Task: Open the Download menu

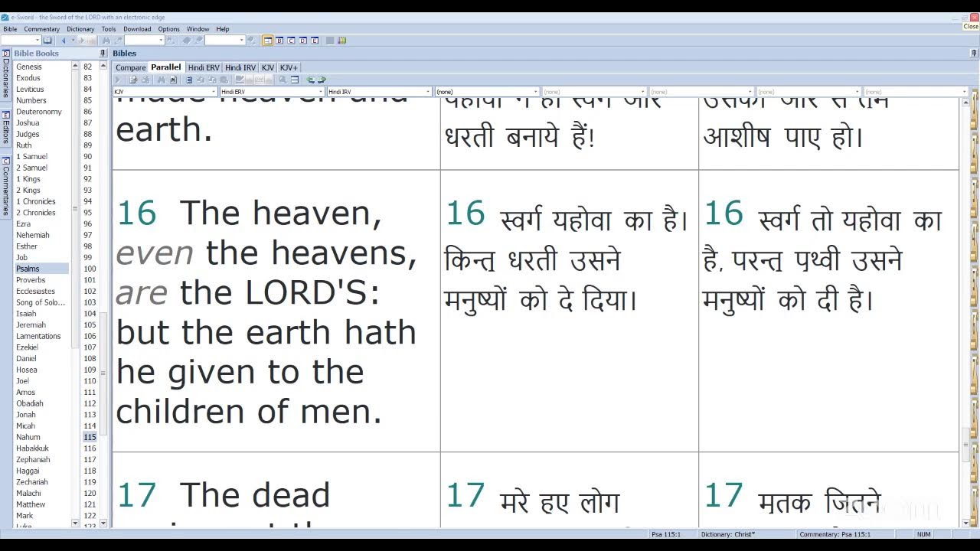Action: [x=137, y=29]
